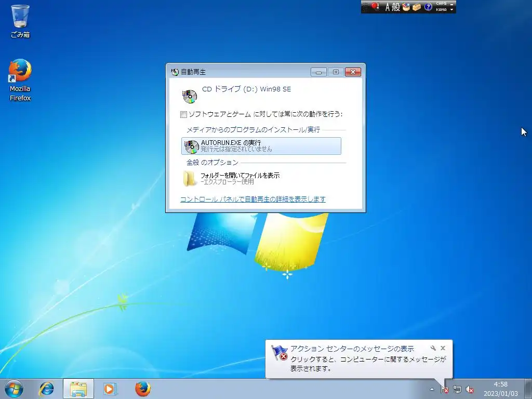Click the Show Desktop strip
Image resolution: width=532 pixels, height=399 pixels.
point(528,389)
